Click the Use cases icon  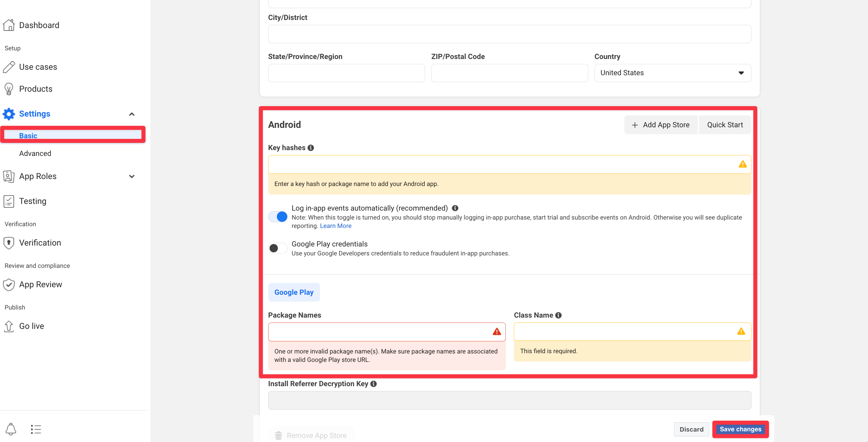coord(10,67)
